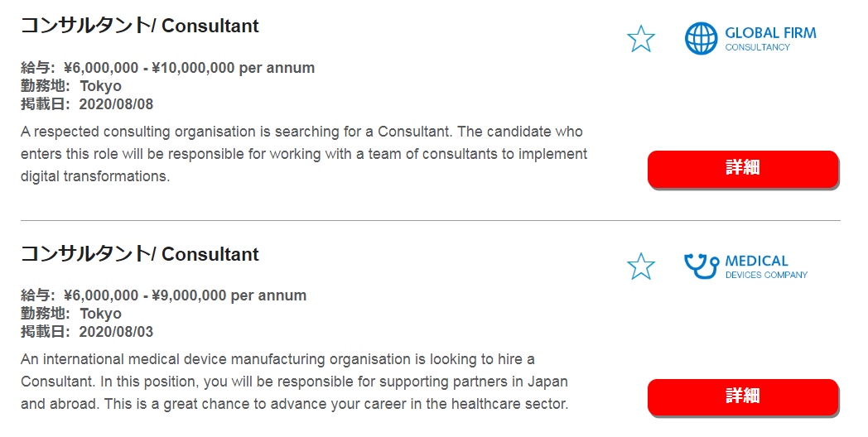Click the CONSULTANCY subtitle under Global Firm
Screen dimensions: 868x437
tap(757, 47)
